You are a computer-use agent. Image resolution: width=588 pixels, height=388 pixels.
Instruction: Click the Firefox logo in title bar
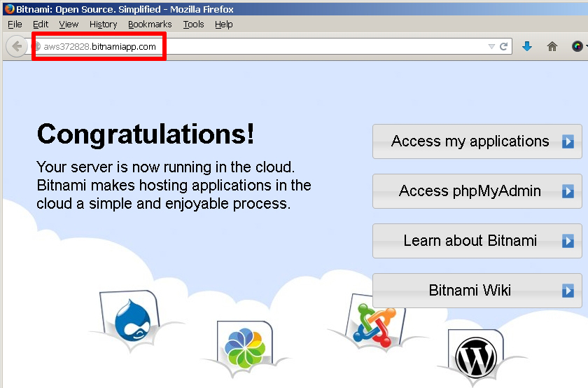(9, 9)
